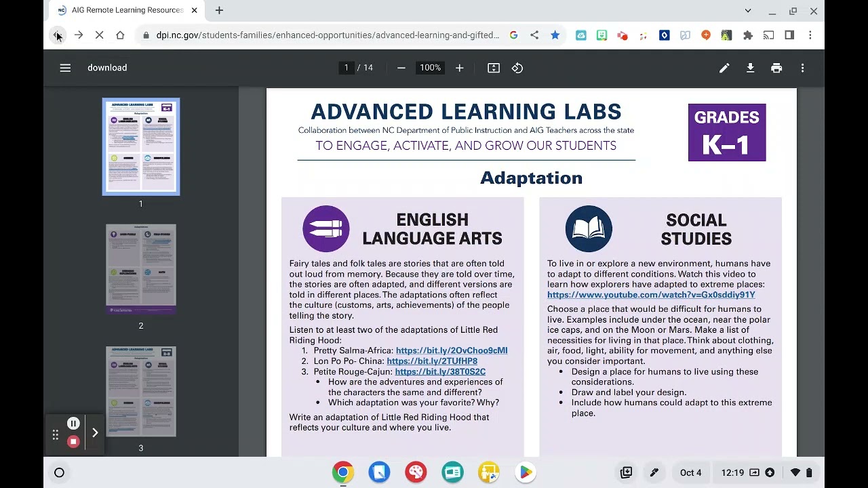Open quick settings at 12:19 clock
The height and width of the screenshot is (488, 868).
coord(732,472)
